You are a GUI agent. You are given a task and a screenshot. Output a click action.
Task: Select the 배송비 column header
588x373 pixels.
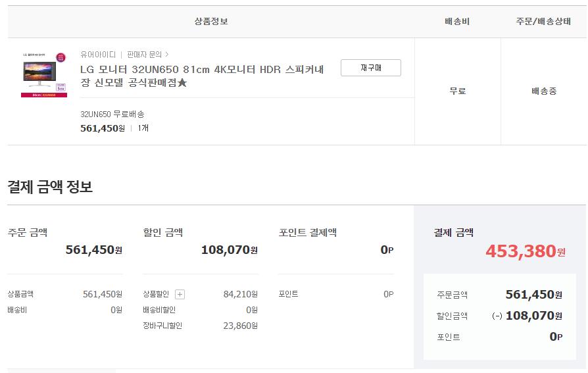pyautogui.click(x=457, y=22)
